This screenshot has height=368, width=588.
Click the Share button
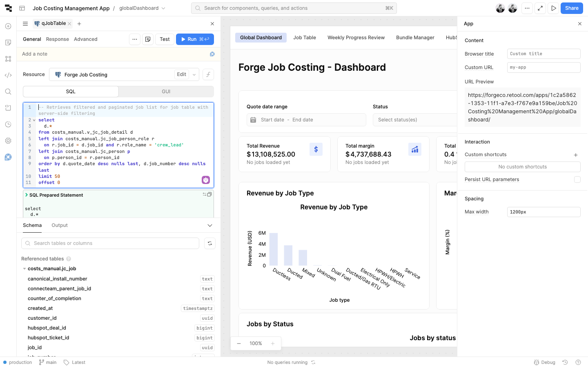point(571,8)
